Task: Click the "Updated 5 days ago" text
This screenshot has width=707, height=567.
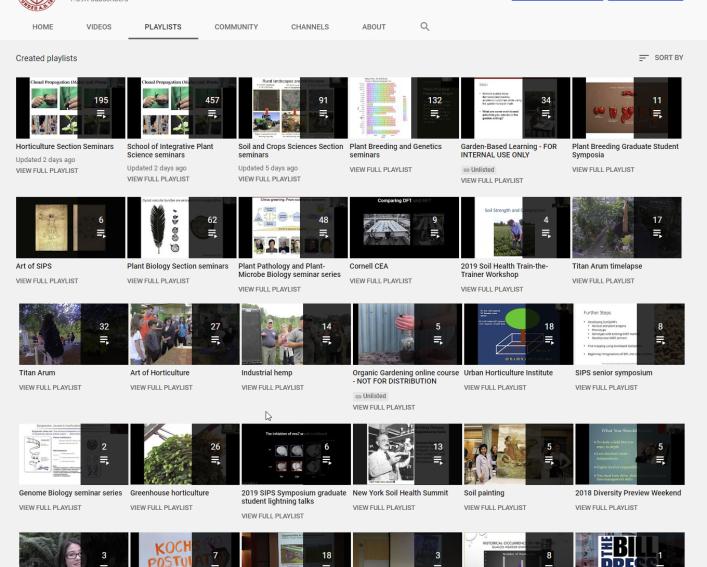Action: (268, 168)
